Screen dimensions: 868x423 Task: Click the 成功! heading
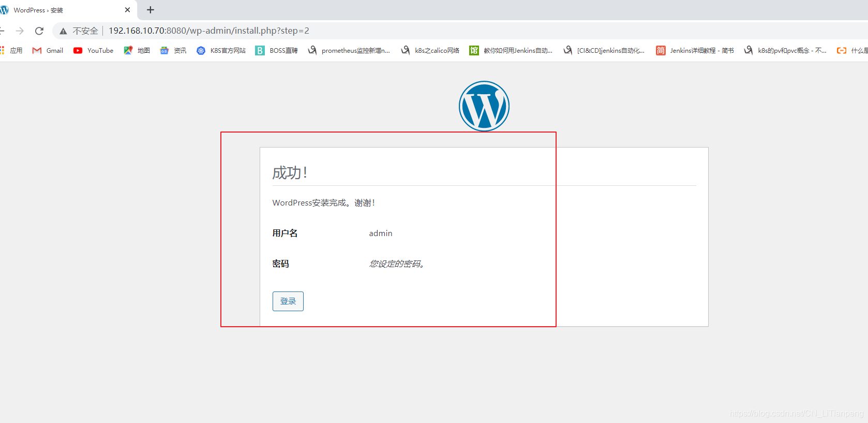[290, 172]
